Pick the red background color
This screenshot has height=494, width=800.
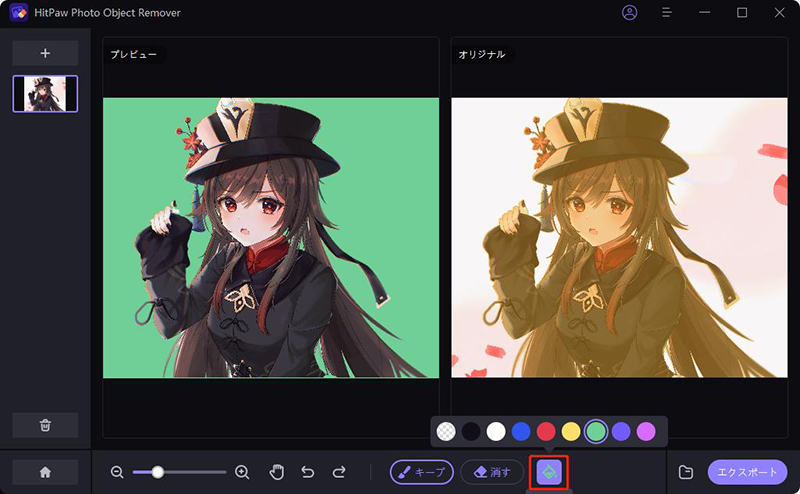click(x=546, y=431)
